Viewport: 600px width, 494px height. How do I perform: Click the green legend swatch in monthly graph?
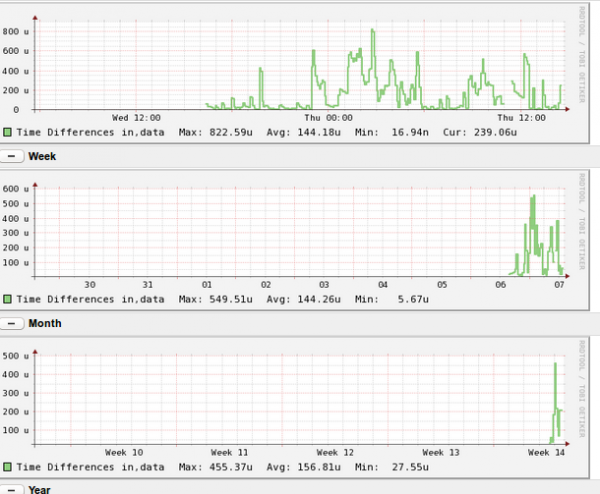[x=7, y=466]
